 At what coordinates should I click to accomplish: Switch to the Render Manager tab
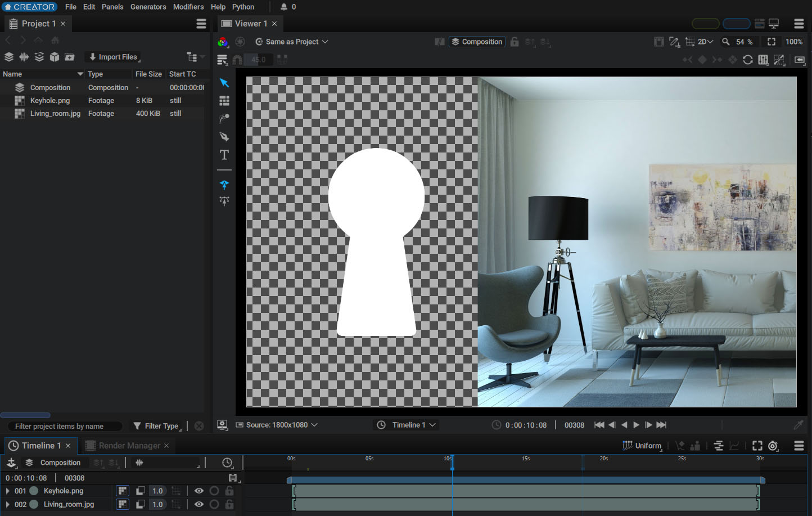tap(127, 446)
